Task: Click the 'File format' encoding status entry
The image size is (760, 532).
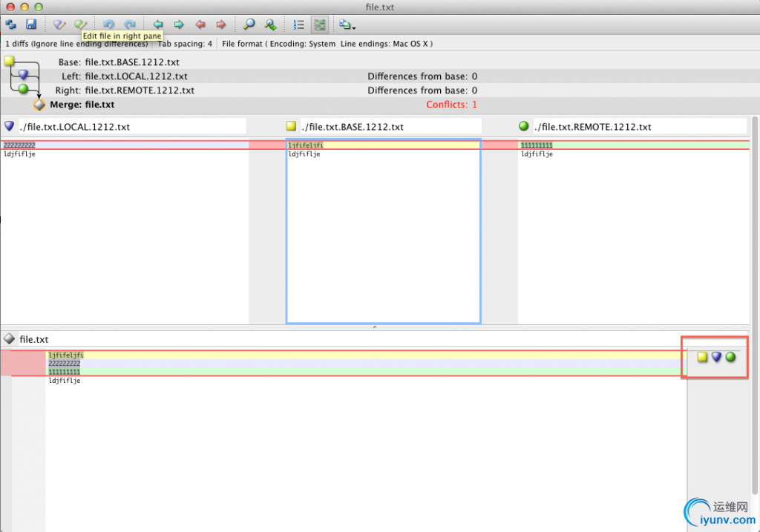Action: 327,44
